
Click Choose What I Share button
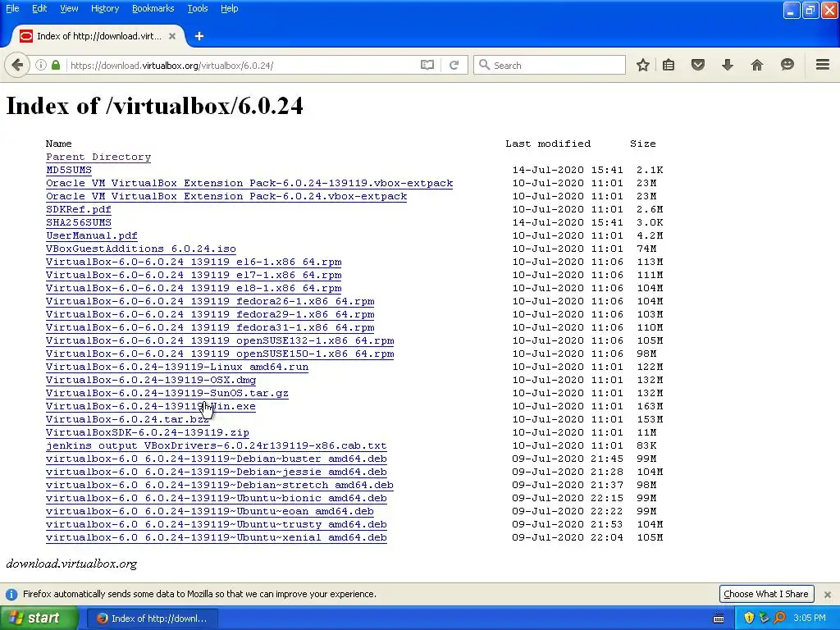pos(766,594)
